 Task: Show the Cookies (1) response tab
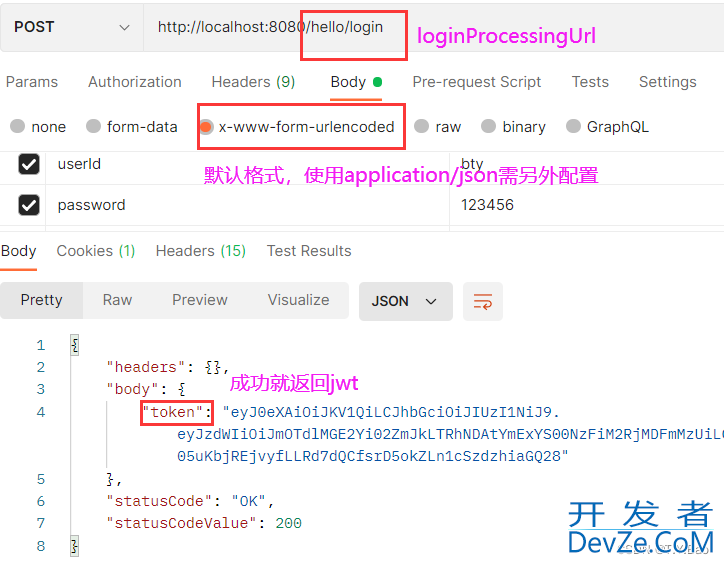pyautogui.click(x=96, y=251)
